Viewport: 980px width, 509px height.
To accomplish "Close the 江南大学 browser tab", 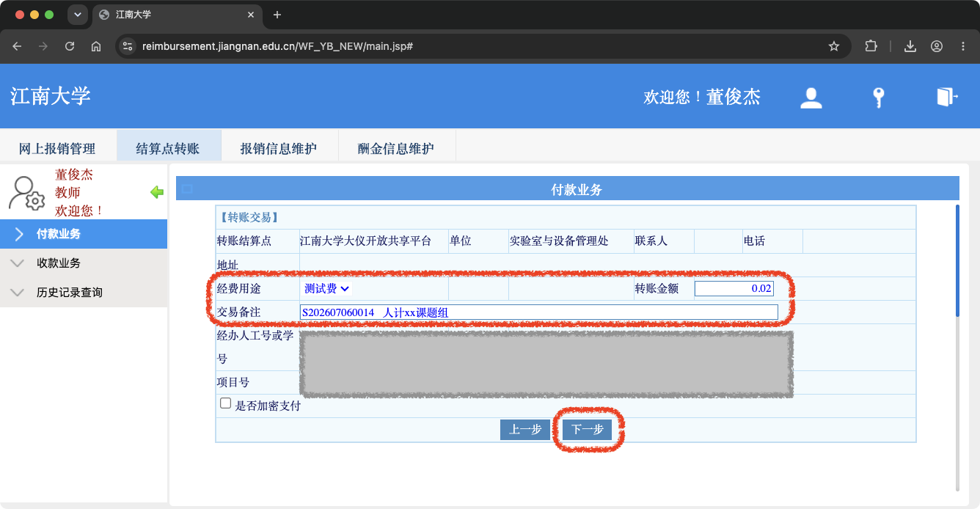I will pos(251,15).
